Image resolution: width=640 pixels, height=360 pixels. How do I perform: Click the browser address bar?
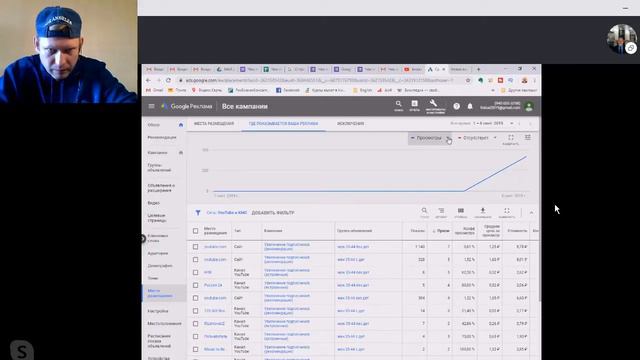(318, 80)
